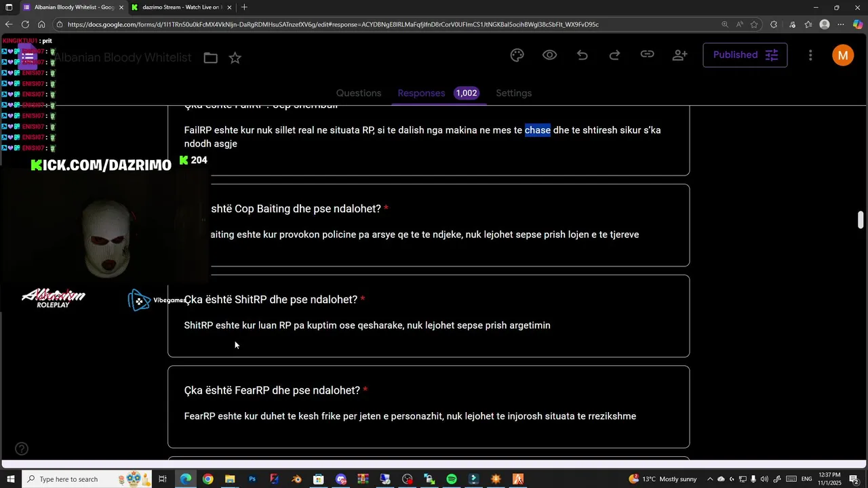Open the Google account avatar M
The image size is (868, 488).
[x=843, y=56]
